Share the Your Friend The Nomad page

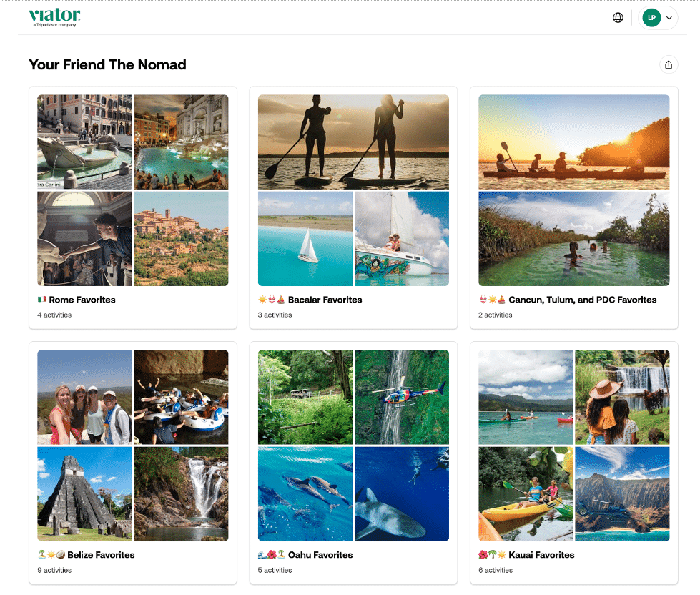point(669,65)
